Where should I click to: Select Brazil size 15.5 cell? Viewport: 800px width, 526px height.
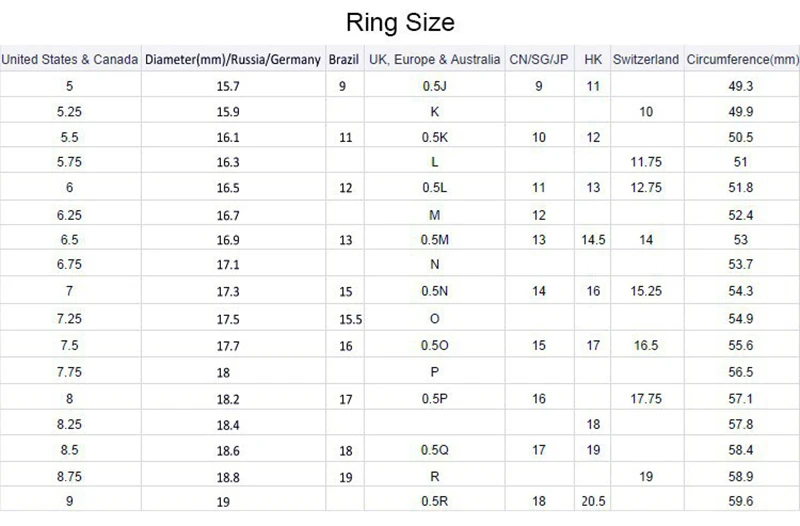point(346,319)
